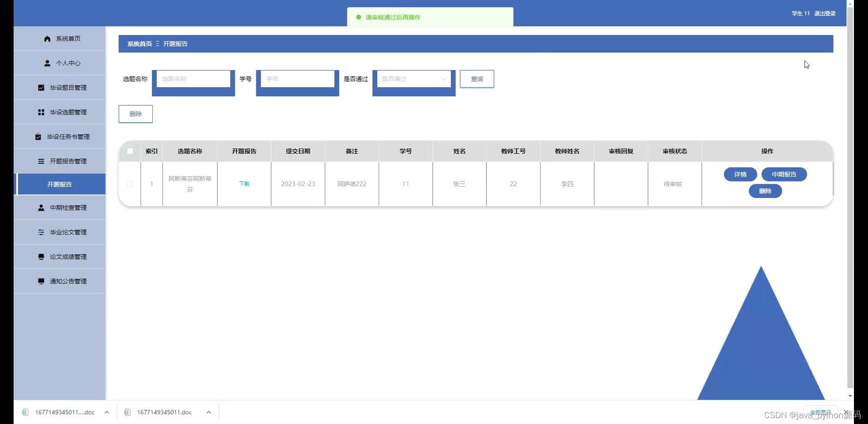The width and height of the screenshot is (868, 424).
Task: Click the date cell 2023-02-23
Action: coord(298,184)
